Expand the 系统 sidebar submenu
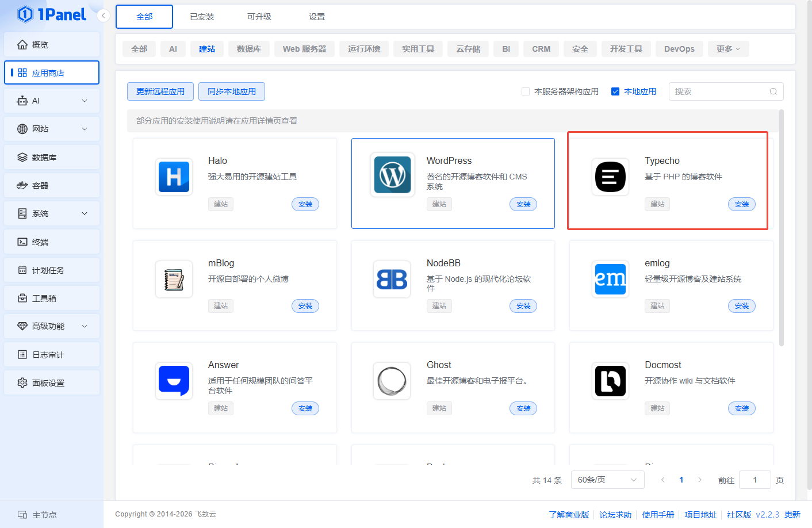Viewport: 812px width, 528px height. coord(85,213)
